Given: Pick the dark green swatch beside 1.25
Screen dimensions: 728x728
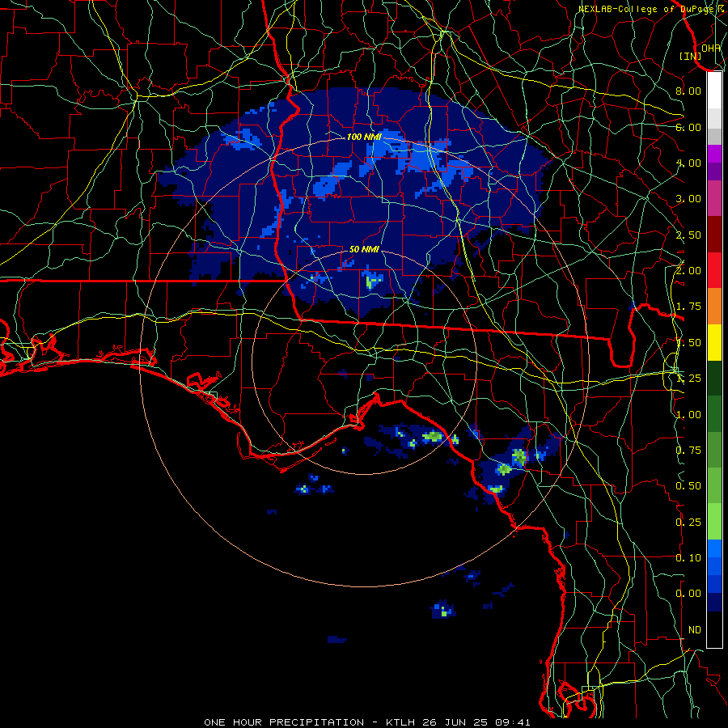Looking at the screenshot, I should click(x=714, y=379).
